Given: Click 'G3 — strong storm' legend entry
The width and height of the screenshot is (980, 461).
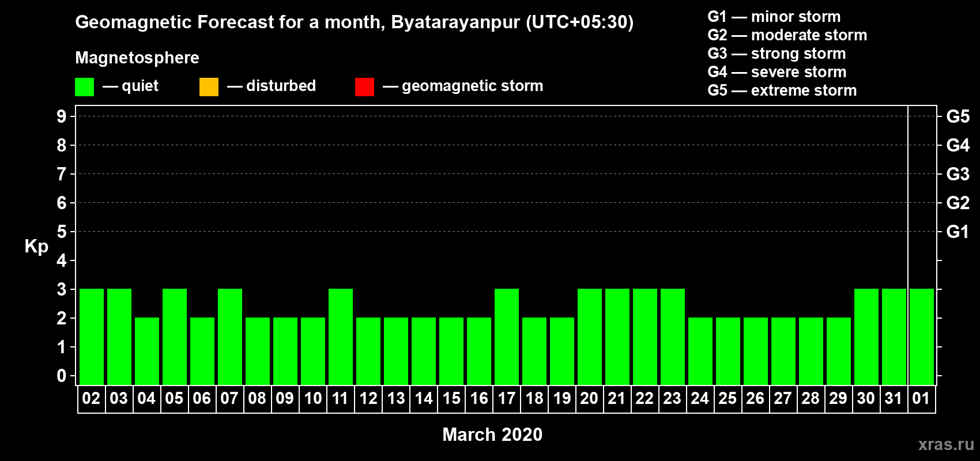Looking at the screenshot, I should tap(777, 54).
